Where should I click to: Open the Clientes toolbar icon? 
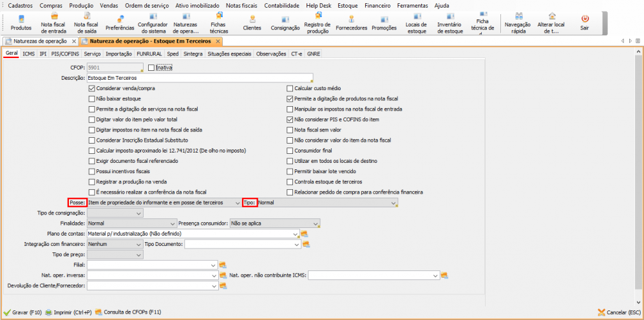coord(252,23)
